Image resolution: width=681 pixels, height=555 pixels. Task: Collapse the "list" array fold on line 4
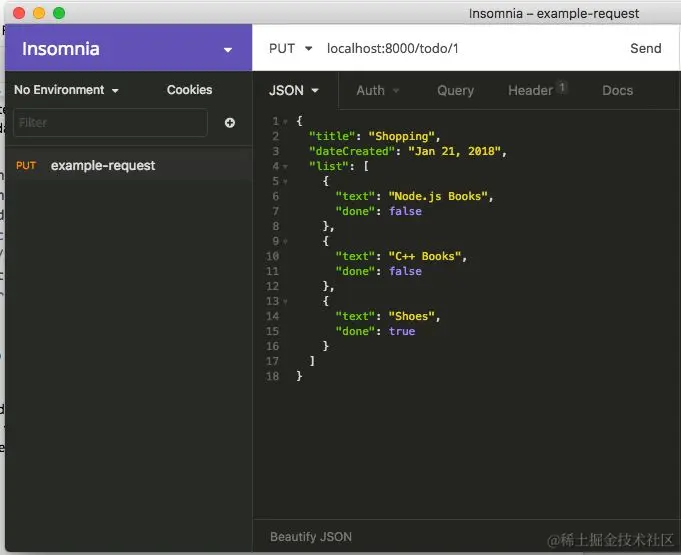click(285, 167)
